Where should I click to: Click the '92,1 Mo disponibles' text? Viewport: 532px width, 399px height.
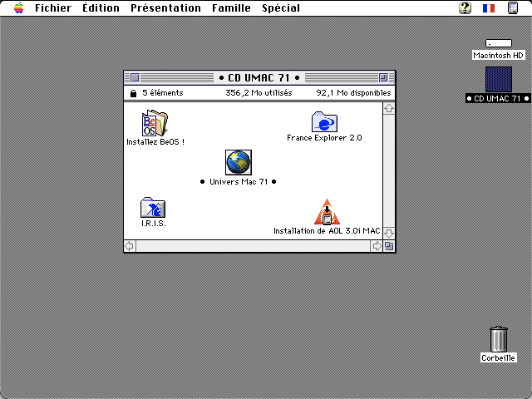pyautogui.click(x=353, y=93)
